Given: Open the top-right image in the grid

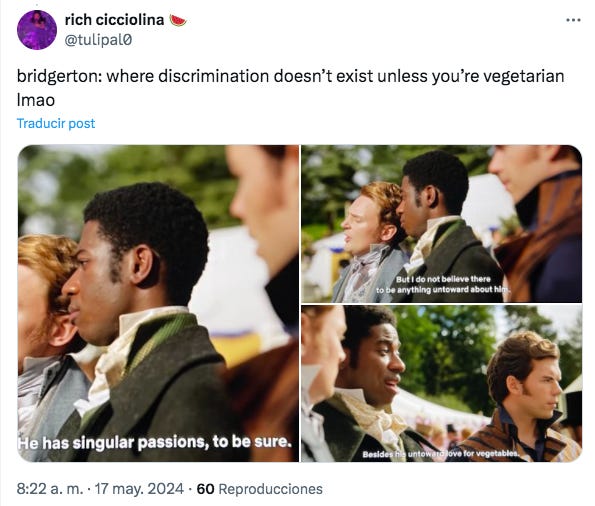Looking at the screenshot, I should (442, 224).
